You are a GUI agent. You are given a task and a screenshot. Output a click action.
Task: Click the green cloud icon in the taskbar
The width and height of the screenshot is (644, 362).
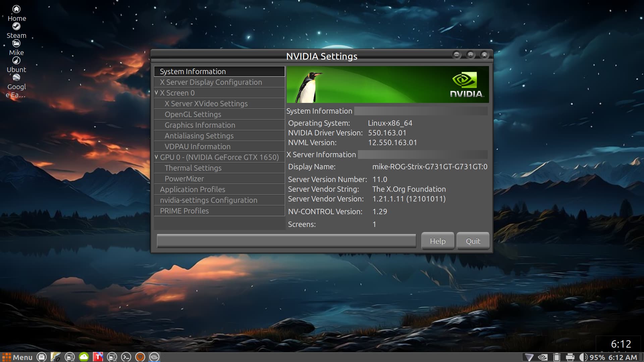pyautogui.click(x=84, y=357)
